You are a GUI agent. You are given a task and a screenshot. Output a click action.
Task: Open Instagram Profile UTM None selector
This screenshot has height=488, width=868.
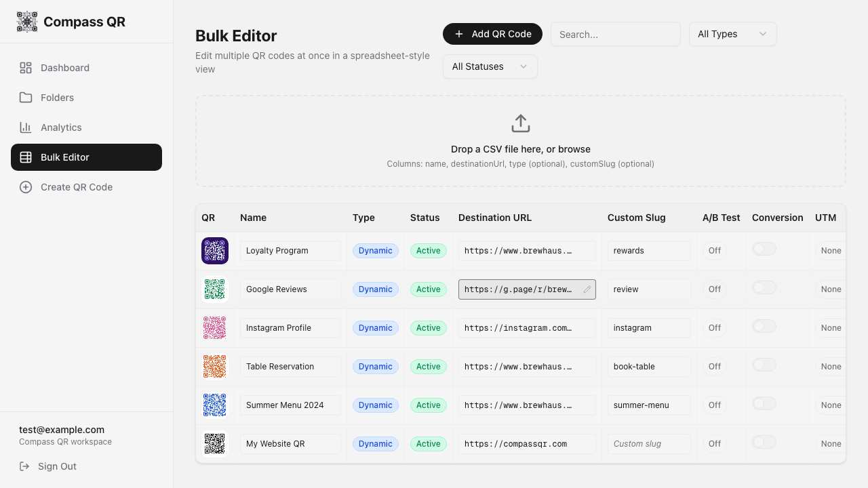[831, 328]
